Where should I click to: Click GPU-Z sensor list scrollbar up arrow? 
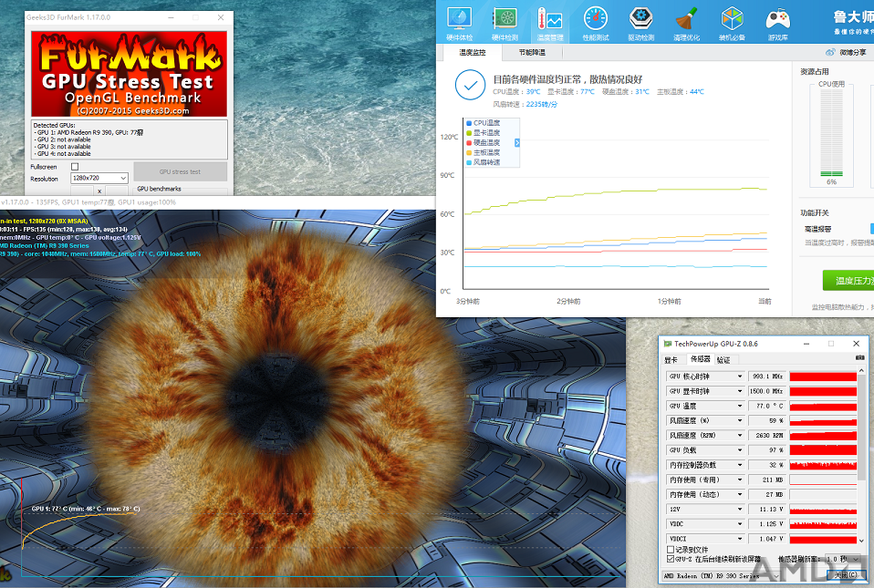click(x=861, y=371)
